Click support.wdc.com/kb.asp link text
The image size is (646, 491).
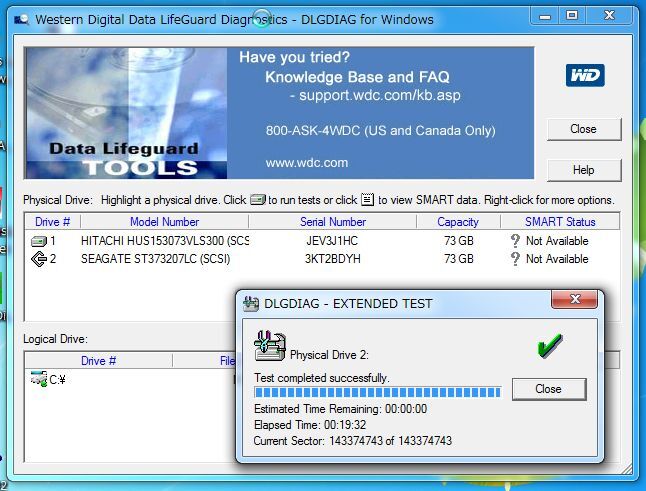(379, 95)
